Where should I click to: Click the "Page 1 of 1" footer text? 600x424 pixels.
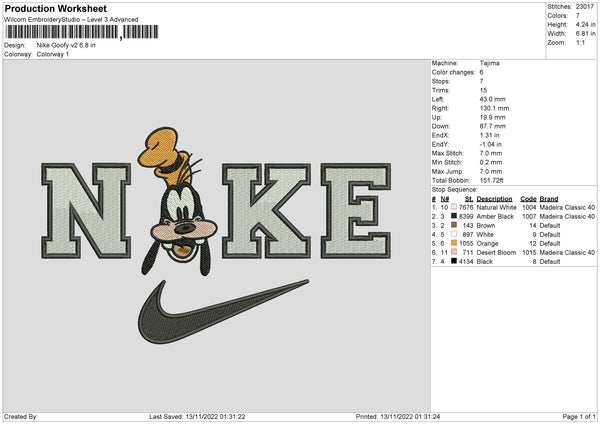(x=579, y=417)
